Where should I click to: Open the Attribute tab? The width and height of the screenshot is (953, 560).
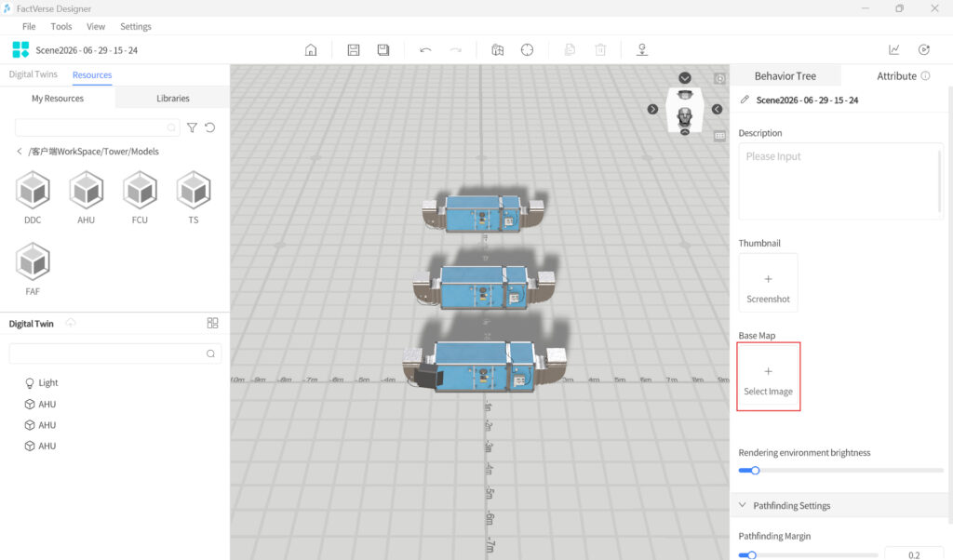coord(896,76)
